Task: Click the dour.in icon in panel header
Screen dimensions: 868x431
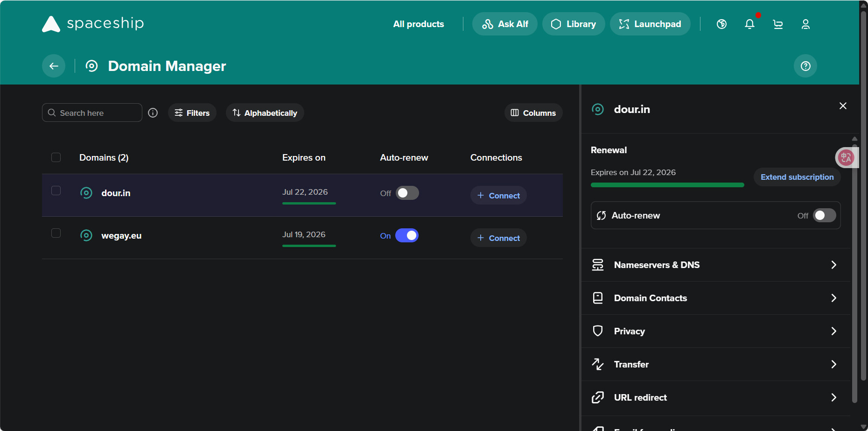Action: click(598, 109)
